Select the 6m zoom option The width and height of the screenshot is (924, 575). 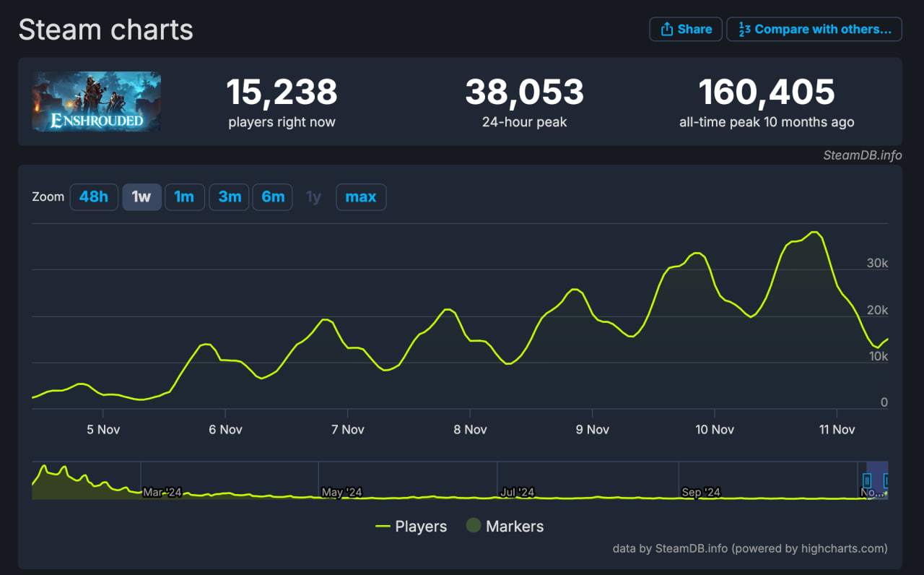272,196
